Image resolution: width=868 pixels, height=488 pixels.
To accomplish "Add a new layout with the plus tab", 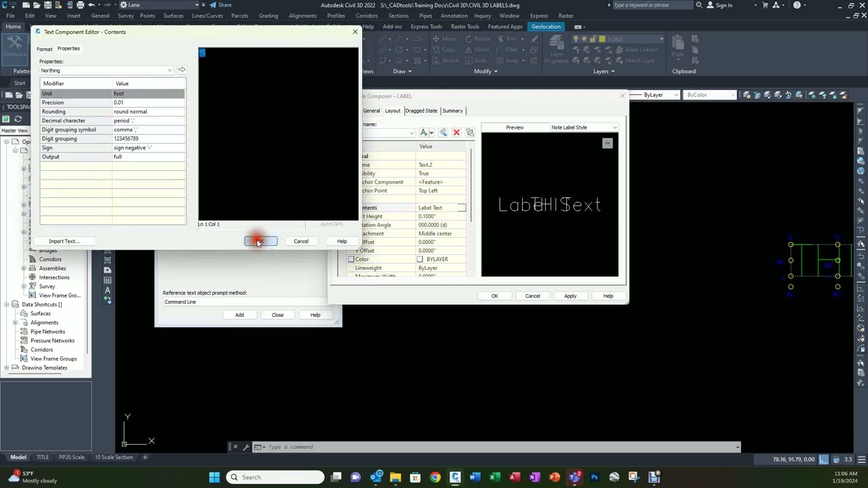I will [x=144, y=457].
